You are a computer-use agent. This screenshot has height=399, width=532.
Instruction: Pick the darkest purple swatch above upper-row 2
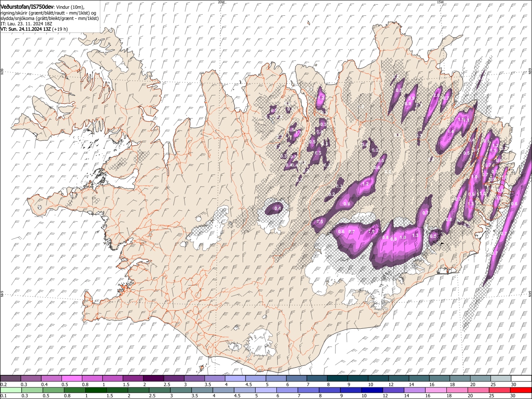pyautogui.click(x=153, y=379)
